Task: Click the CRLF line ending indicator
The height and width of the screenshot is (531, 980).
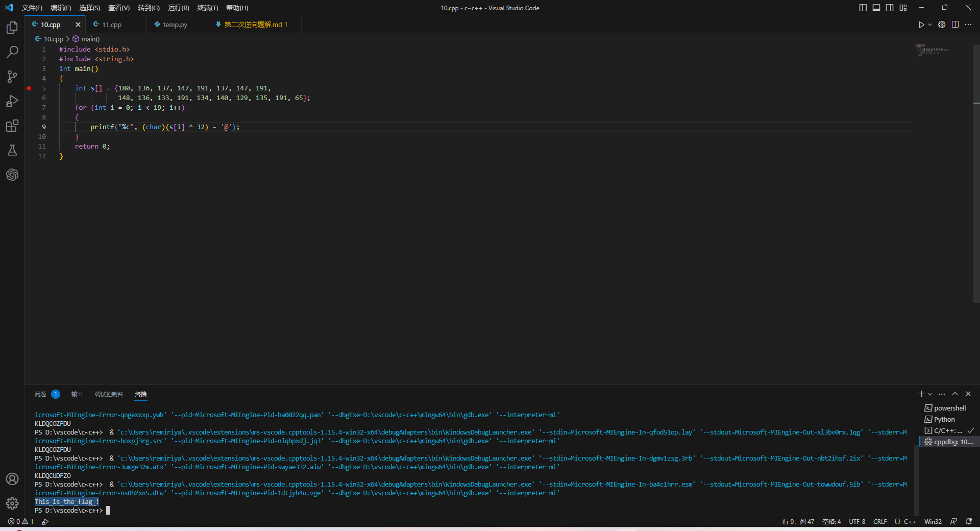Action: (x=880, y=521)
